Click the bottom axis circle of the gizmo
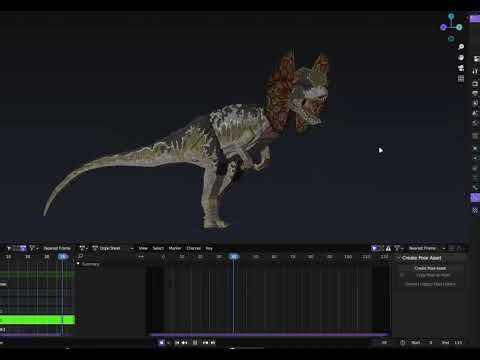The image size is (480, 360). tap(451, 39)
